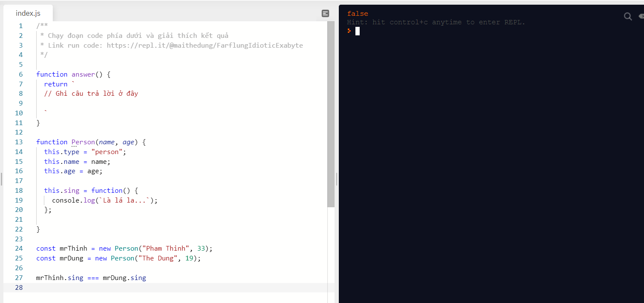644x303 pixels.
Task: Click the orange console prompt arrow
Action: coord(349,31)
